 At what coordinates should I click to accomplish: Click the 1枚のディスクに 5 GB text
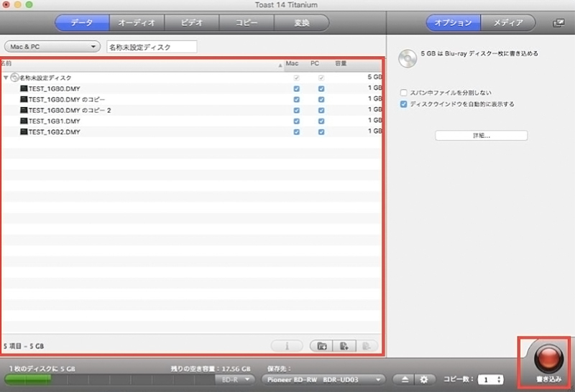coord(42,368)
